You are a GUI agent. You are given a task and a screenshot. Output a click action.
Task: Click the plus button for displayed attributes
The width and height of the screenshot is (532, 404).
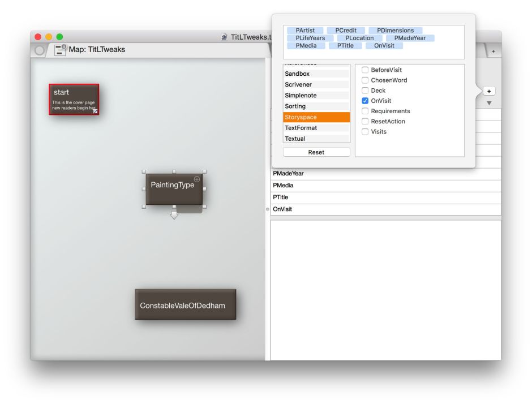(489, 91)
